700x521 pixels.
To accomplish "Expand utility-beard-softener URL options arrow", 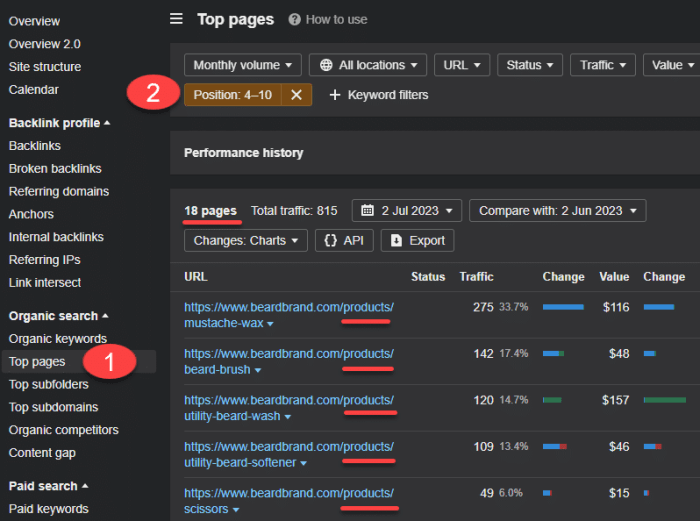I will pyautogui.click(x=303, y=463).
